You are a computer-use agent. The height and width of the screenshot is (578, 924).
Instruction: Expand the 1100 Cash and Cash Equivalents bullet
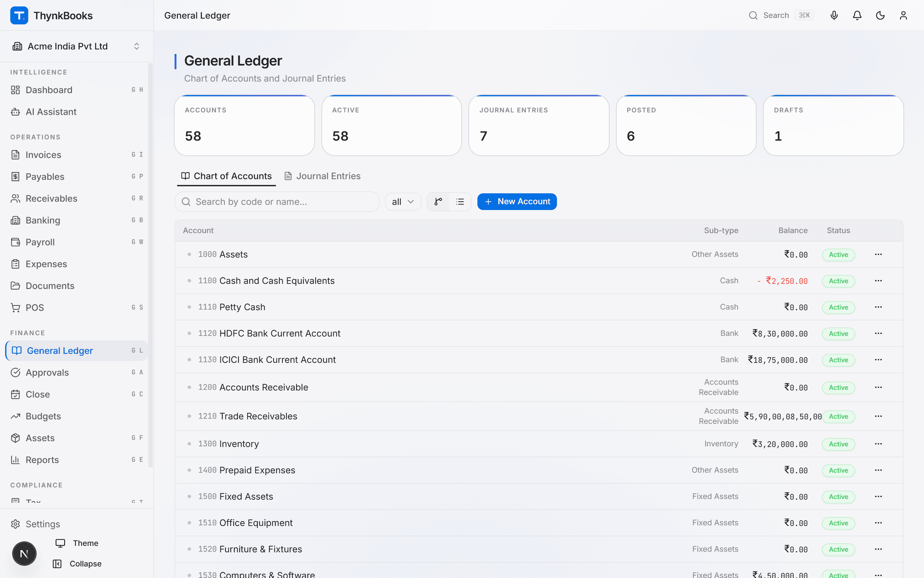point(189,281)
